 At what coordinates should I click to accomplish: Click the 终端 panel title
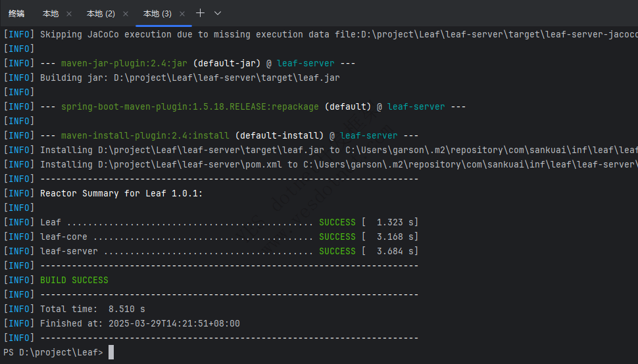click(16, 14)
